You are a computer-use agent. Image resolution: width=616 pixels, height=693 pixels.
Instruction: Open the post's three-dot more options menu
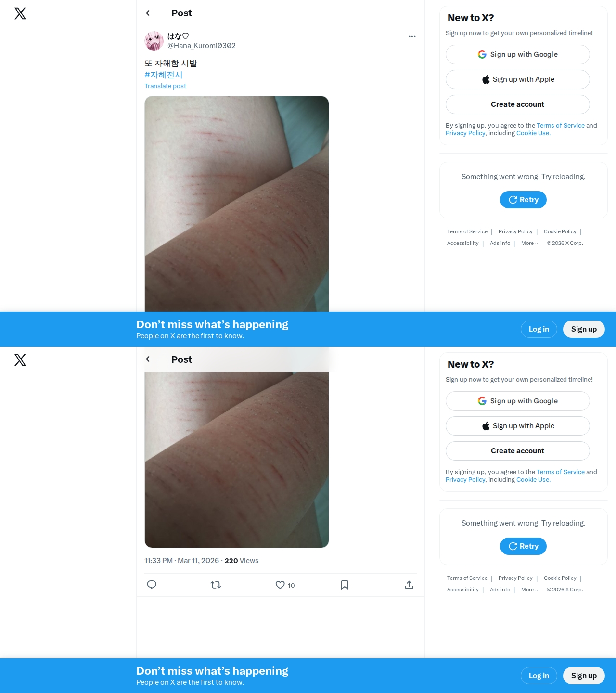point(412,36)
